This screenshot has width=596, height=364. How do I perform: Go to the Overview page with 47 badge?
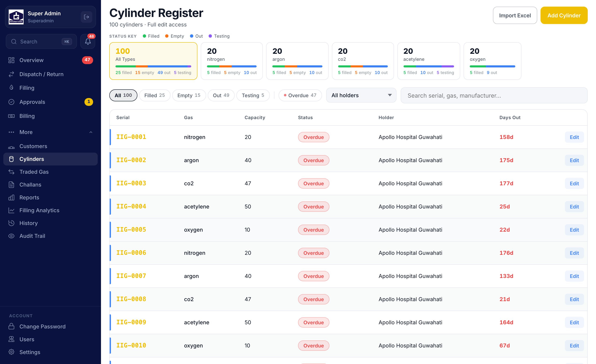(50, 60)
